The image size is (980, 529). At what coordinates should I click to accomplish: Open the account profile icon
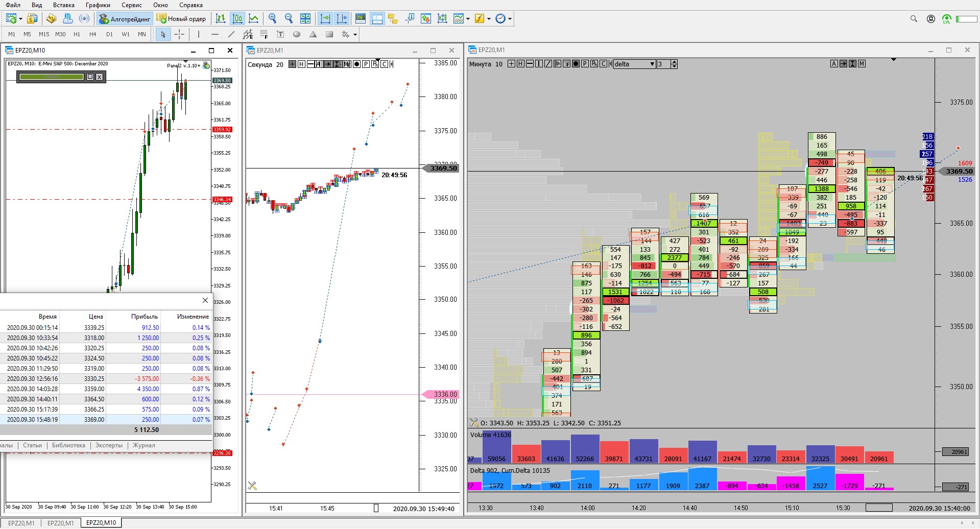click(931, 19)
